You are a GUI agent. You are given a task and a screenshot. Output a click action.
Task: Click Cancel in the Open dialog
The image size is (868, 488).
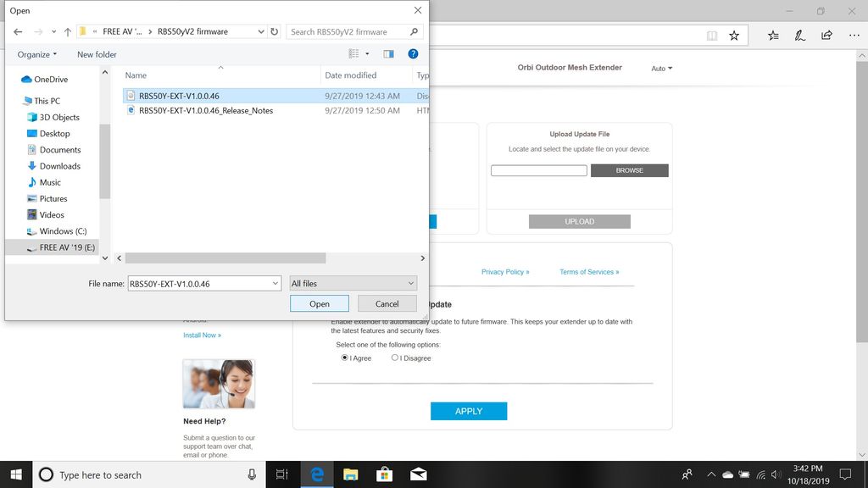click(387, 304)
